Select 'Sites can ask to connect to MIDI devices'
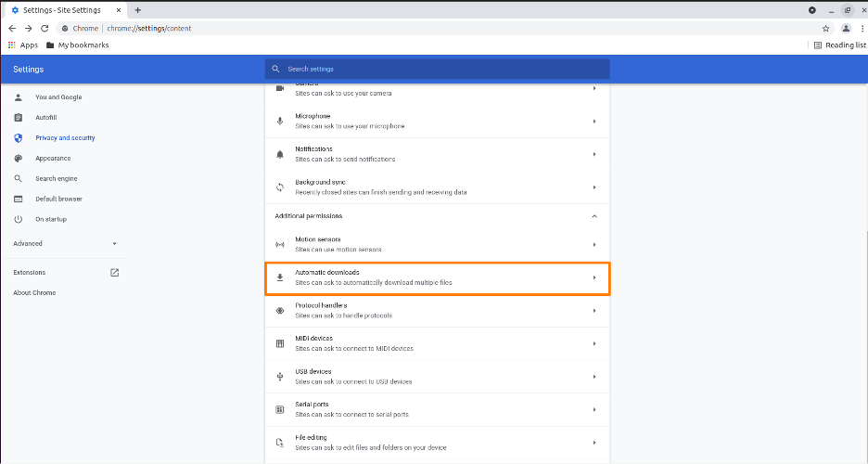The image size is (868, 464). pyautogui.click(x=354, y=348)
